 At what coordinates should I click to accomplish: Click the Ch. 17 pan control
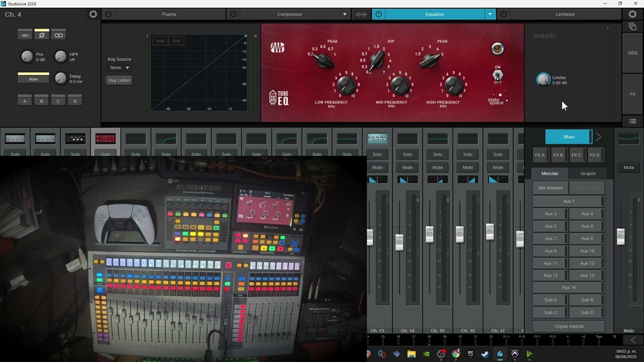pos(498,179)
